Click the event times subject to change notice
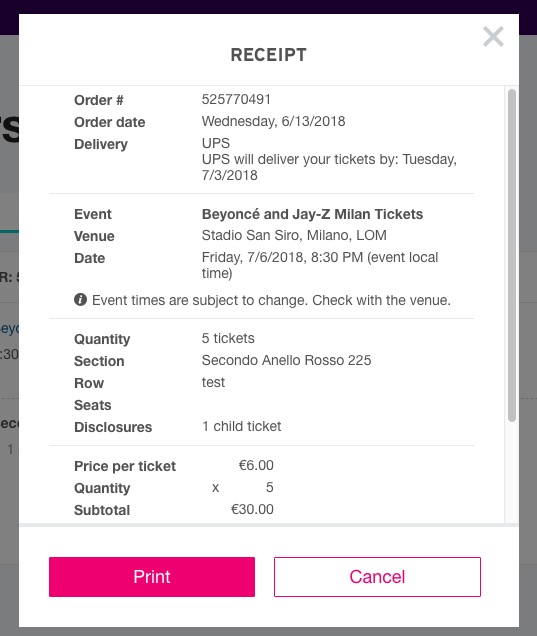This screenshot has height=636, width=537. pyautogui.click(x=271, y=300)
